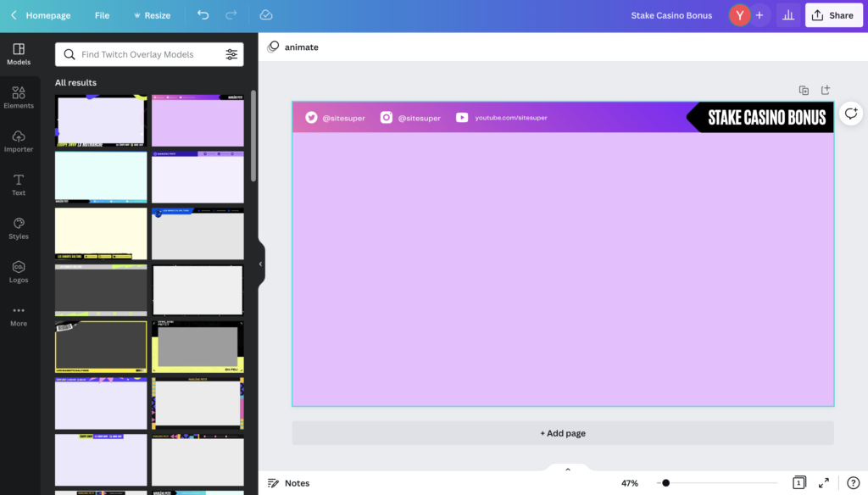
Task: Redo the last action
Action: coord(231,15)
